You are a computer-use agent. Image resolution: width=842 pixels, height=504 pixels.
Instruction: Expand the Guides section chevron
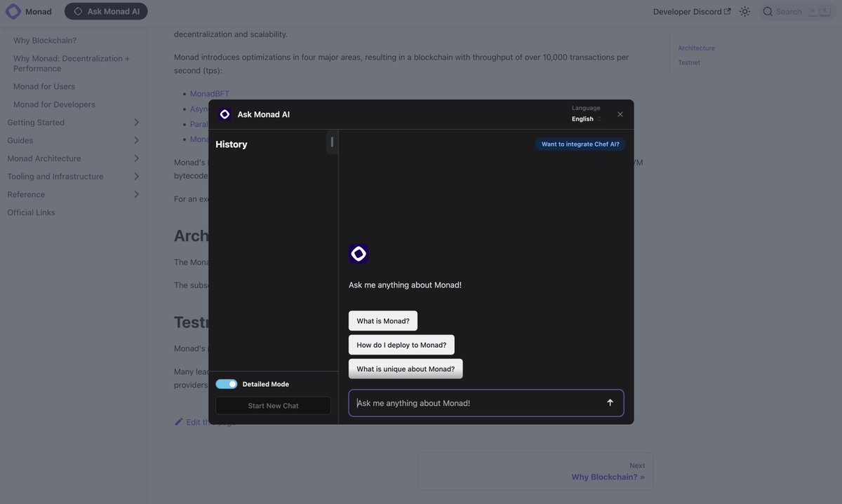(x=136, y=141)
